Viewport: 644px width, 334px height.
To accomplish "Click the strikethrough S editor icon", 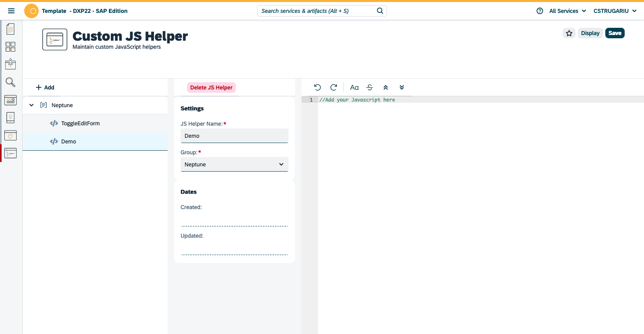I will coord(370,87).
